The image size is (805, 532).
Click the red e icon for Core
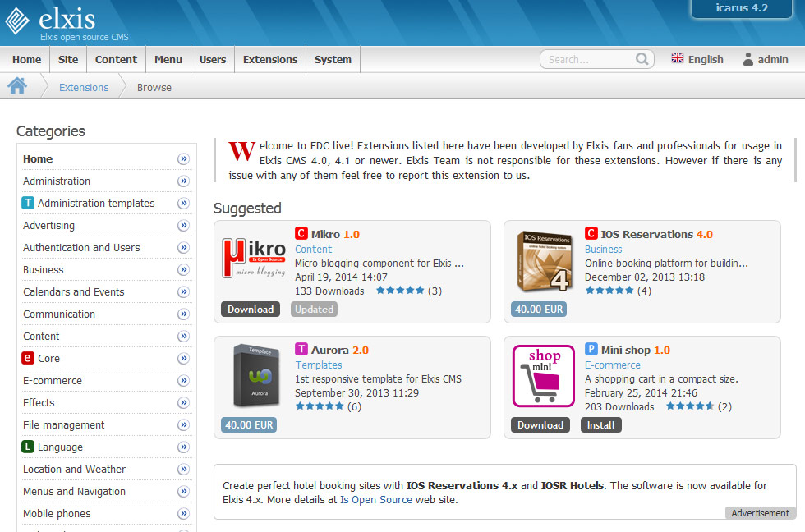click(x=28, y=358)
